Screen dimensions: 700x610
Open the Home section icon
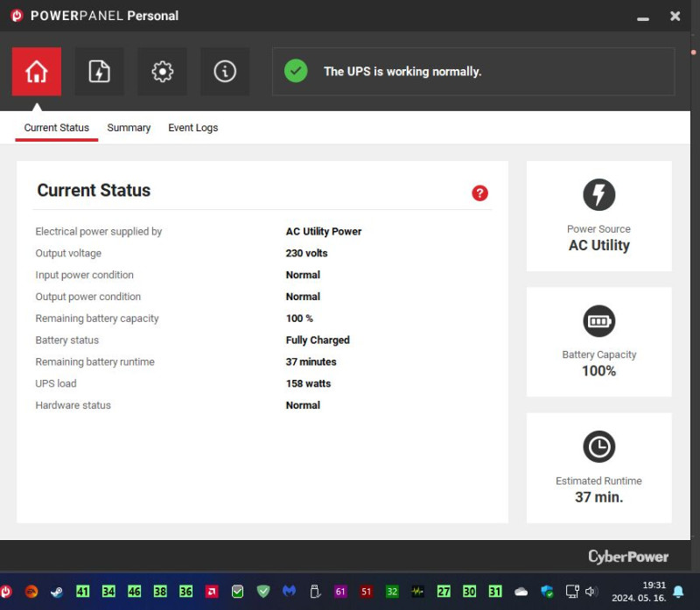point(37,72)
